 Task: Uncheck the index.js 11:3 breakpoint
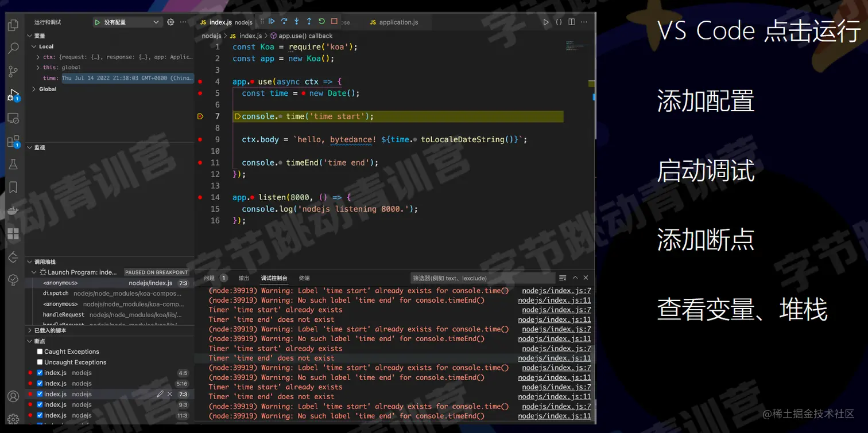[x=40, y=415]
